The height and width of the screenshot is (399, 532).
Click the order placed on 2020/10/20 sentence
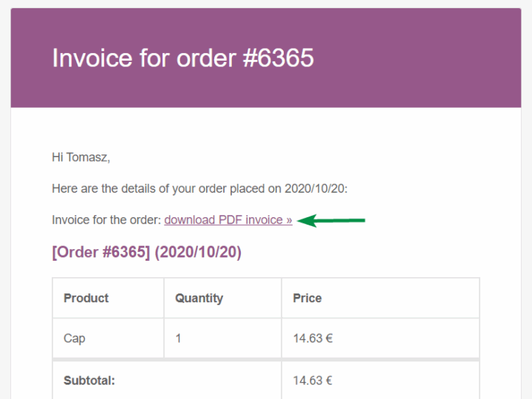[199, 188]
